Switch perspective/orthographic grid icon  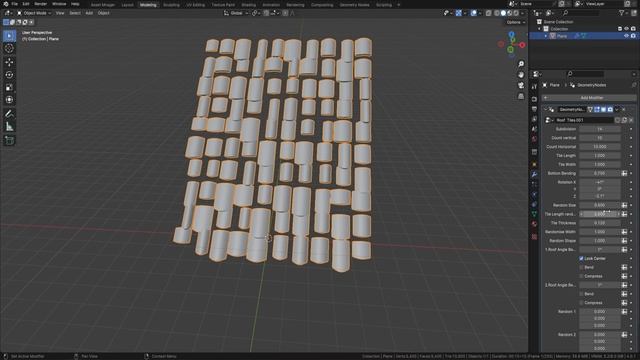coord(521,96)
